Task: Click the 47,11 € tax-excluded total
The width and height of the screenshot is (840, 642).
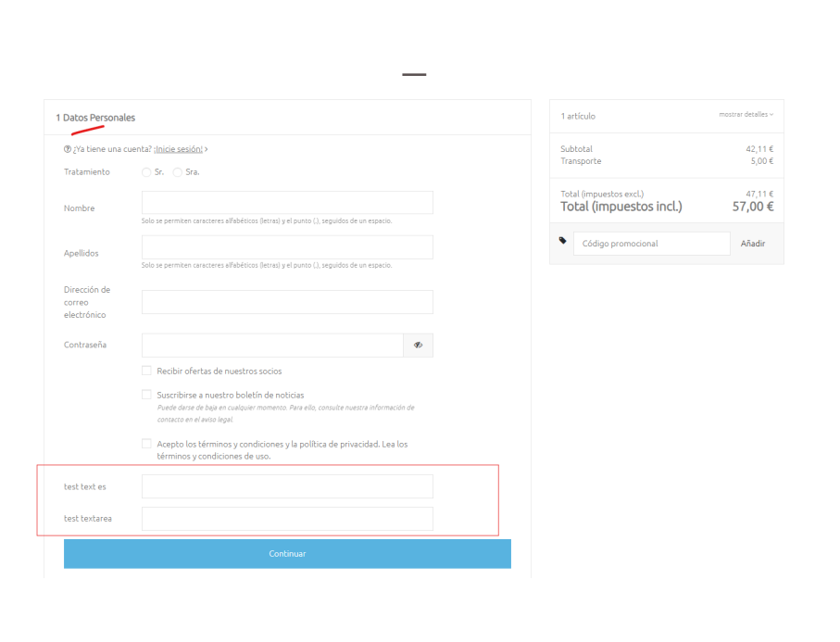Action: point(759,194)
